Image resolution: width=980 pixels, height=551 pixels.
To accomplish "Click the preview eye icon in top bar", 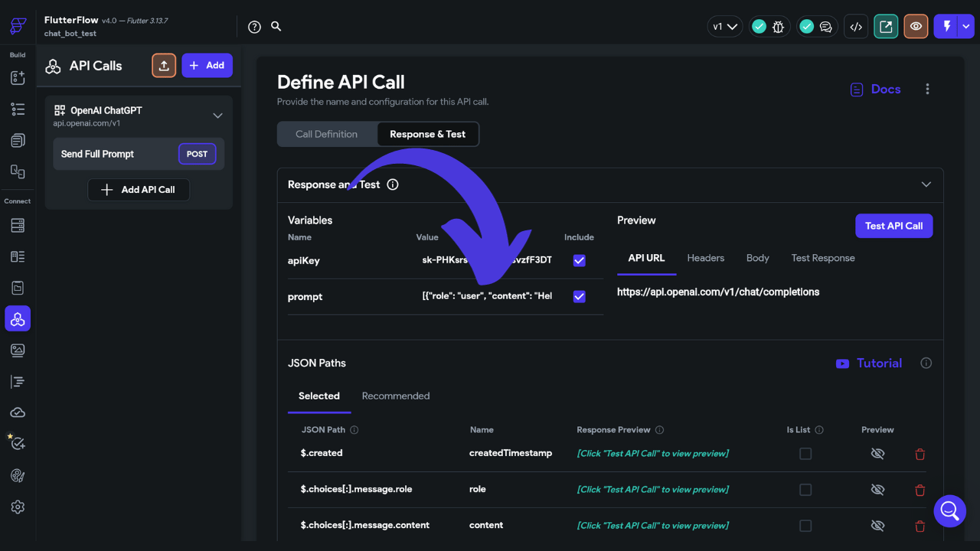I will pos(916,27).
